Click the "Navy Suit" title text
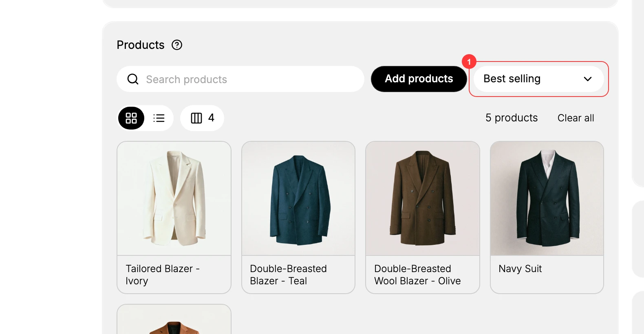This screenshot has width=644, height=334. pos(520,269)
